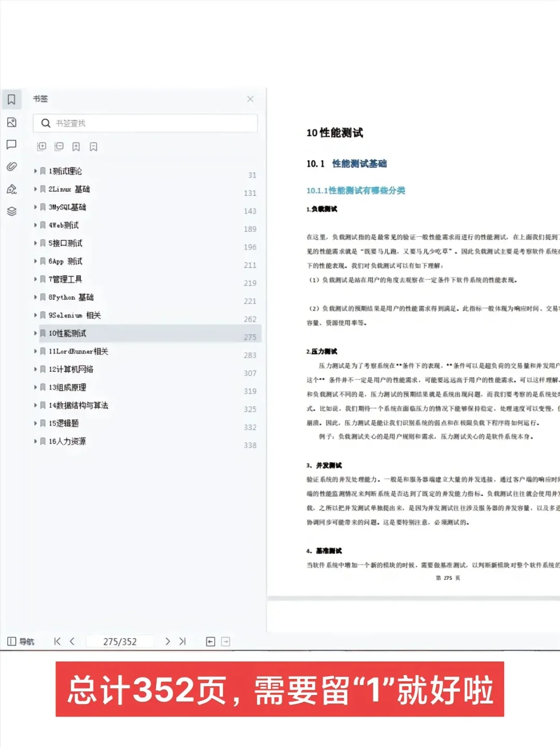Viewport: 560px width, 747px height.
Task: Expand the 8Python 基础 bookmark
Action: [35, 298]
